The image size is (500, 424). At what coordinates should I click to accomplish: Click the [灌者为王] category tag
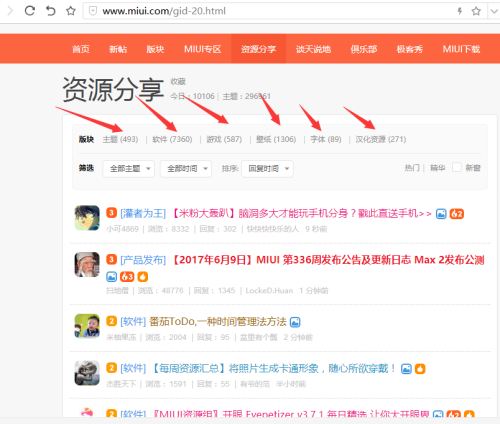143,213
